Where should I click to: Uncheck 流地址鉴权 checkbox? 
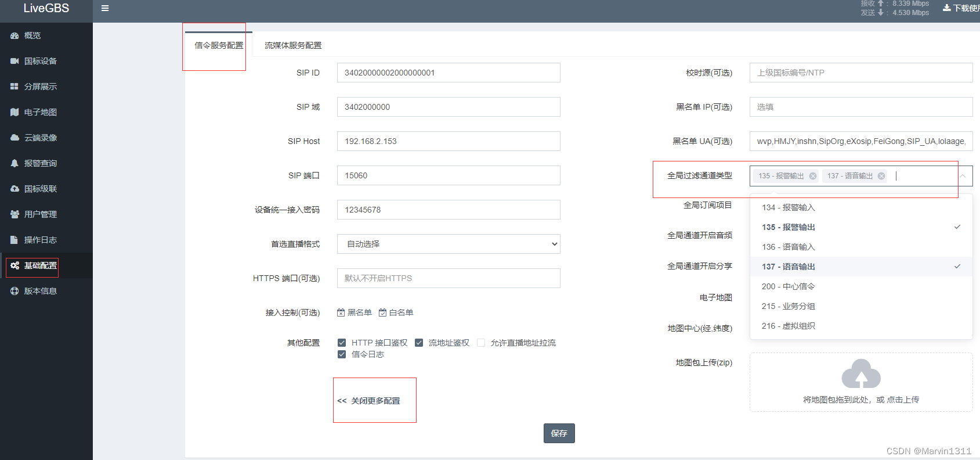[x=419, y=343]
